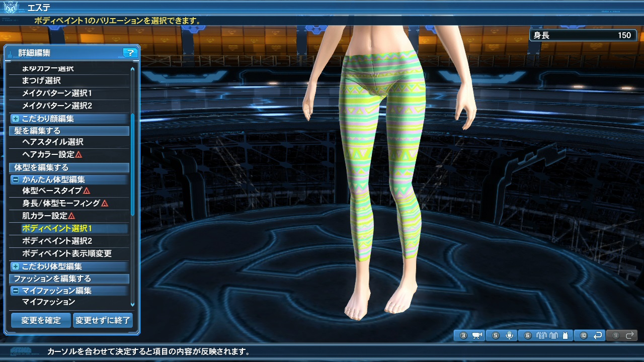Screen dimensions: 644x362
Task: Select 体型ベースタイプ
Action: tap(69, 191)
